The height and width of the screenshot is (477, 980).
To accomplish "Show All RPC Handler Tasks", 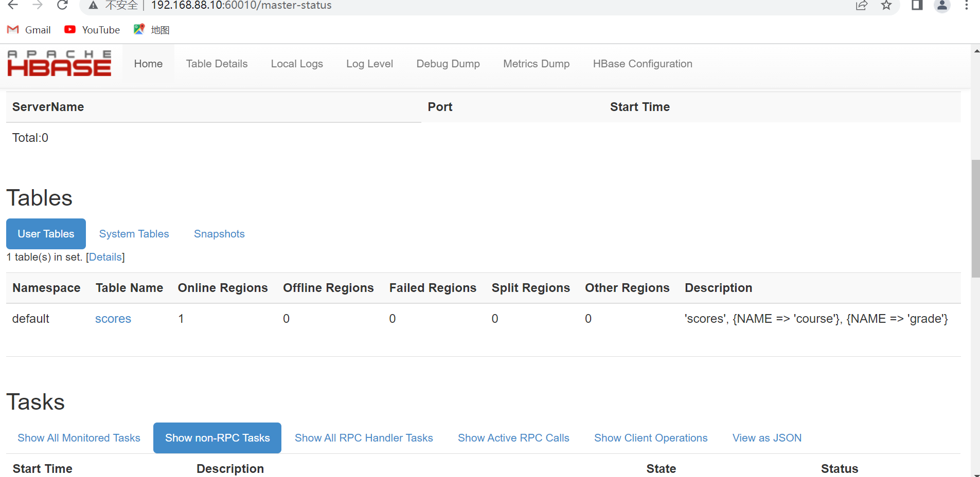I will point(364,438).
